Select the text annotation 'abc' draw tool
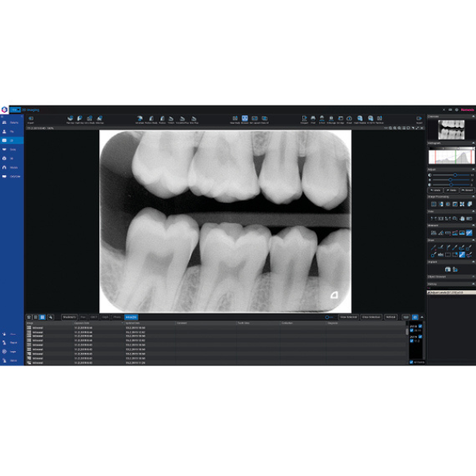476x476 pixels. (x=440, y=255)
